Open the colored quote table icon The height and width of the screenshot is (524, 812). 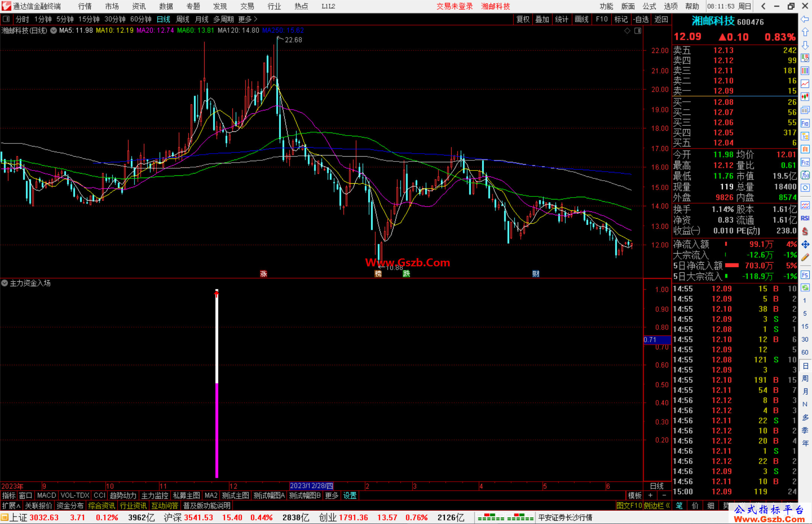coord(805,71)
